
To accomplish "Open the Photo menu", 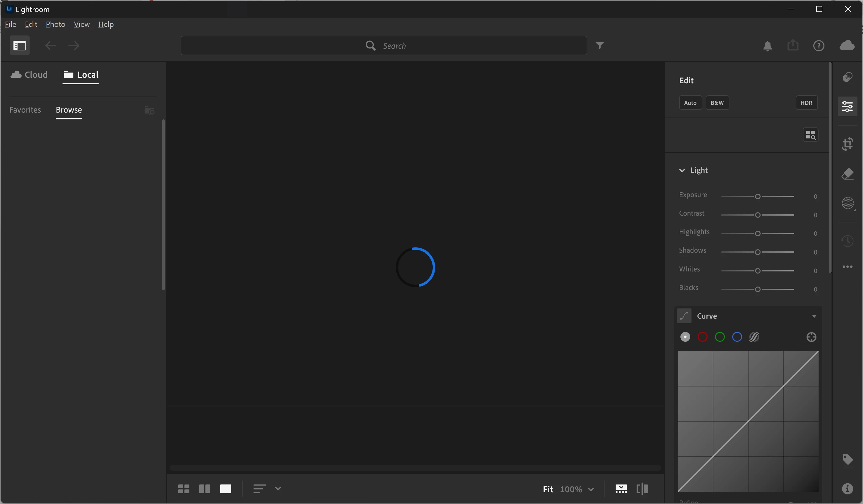I will pyautogui.click(x=56, y=24).
